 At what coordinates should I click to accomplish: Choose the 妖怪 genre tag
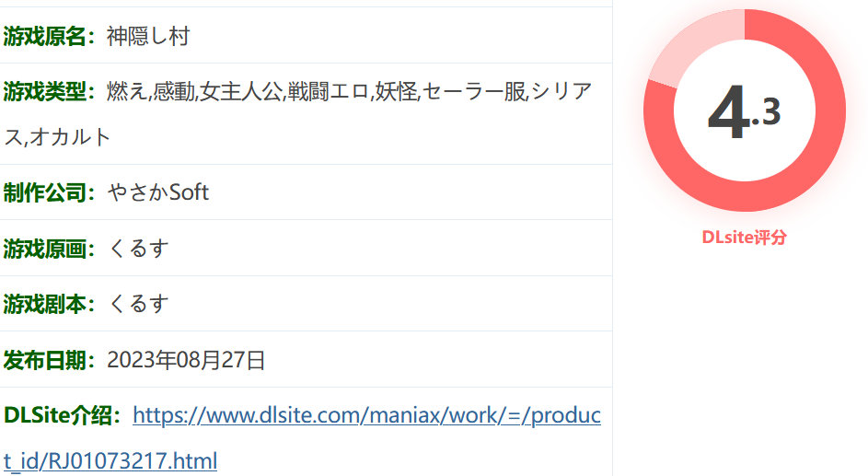click(397, 91)
